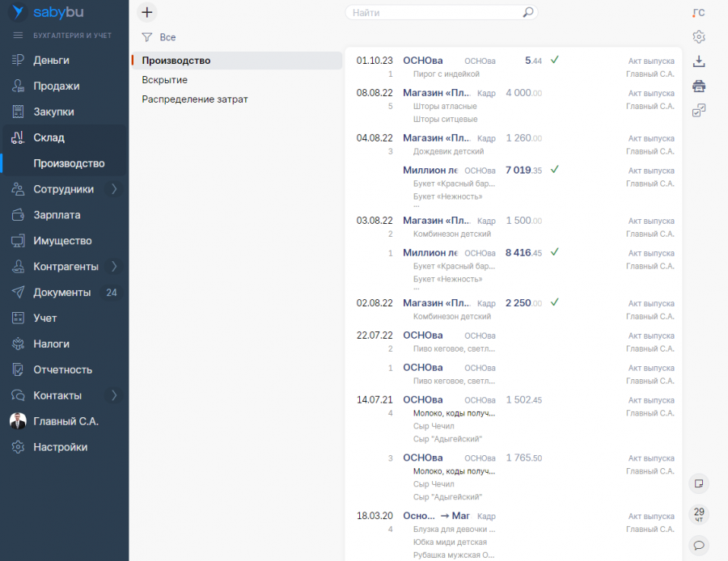The height and width of the screenshot is (561, 728).
Task: Expand the Контрагенты chevron arrow
Action: pyautogui.click(x=114, y=266)
